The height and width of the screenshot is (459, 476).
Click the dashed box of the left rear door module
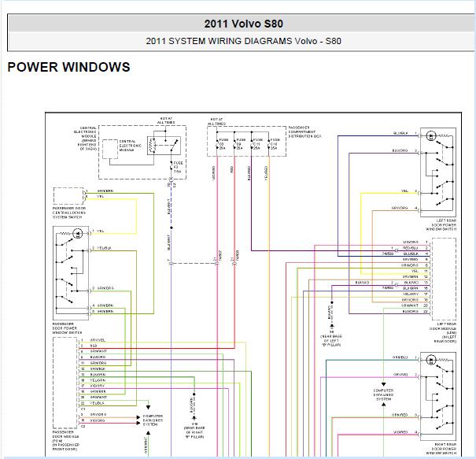tap(444, 279)
